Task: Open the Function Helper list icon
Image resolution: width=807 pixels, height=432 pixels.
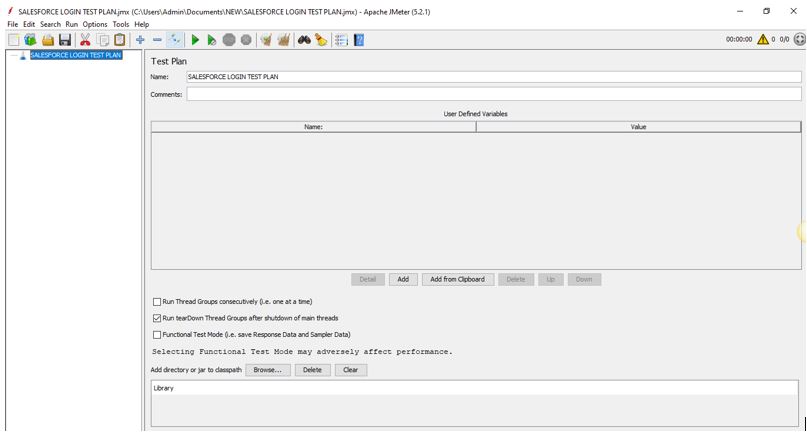Action: point(341,40)
